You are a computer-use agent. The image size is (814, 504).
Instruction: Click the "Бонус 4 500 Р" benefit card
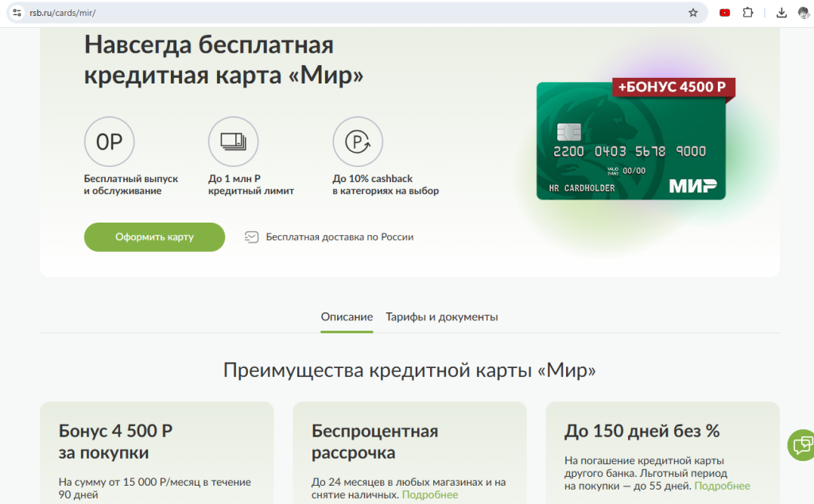[x=157, y=453]
